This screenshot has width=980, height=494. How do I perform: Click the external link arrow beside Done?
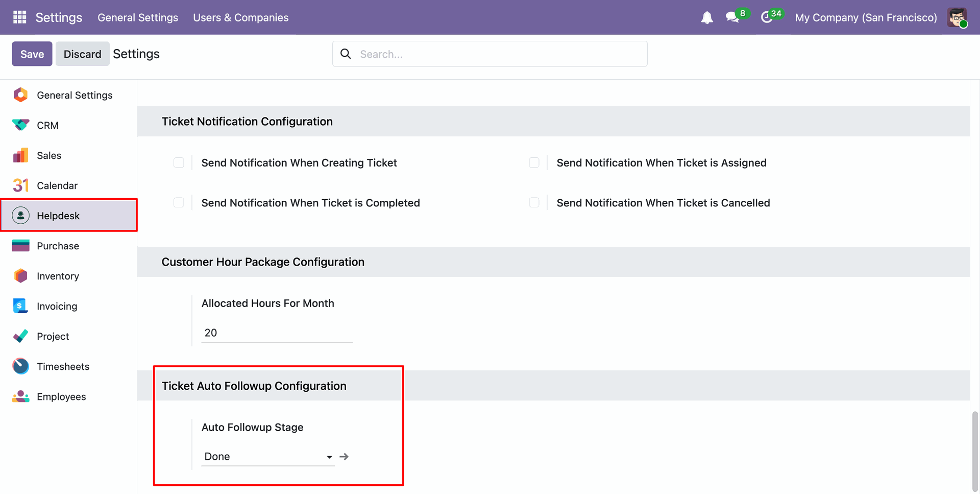(x=344, y=457)
